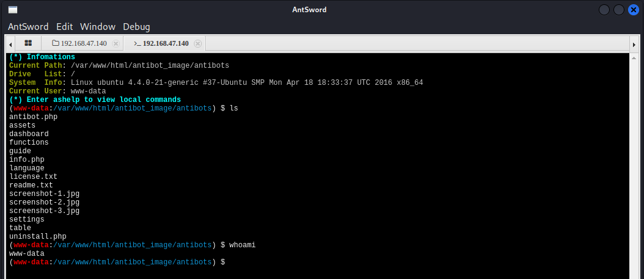Click the guide entry in listing

(x=20, y=151)
